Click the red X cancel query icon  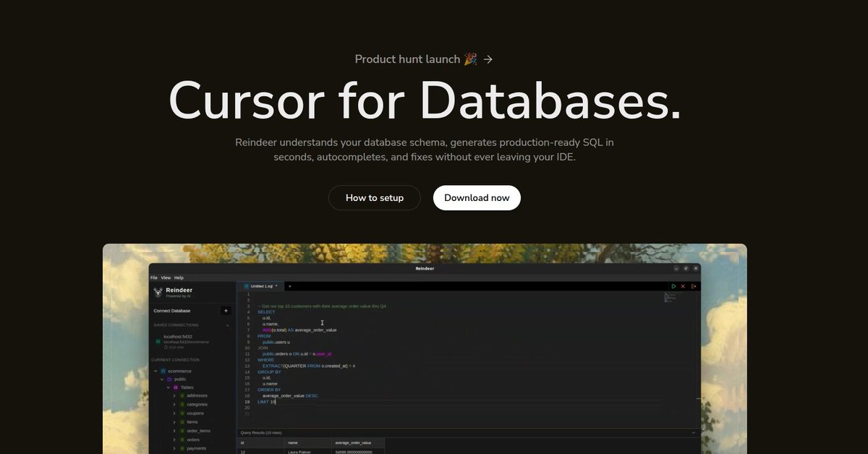coord(683,286)
